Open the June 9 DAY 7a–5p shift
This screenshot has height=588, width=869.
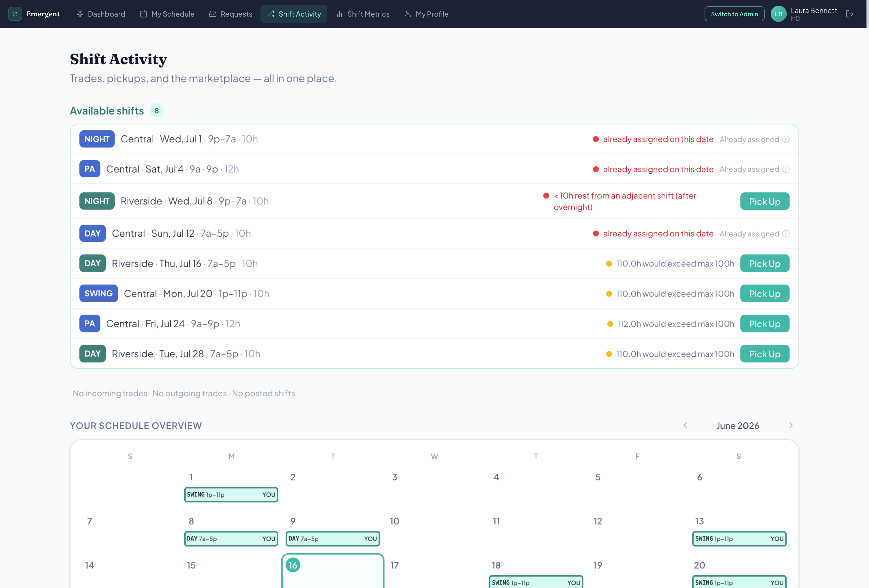[333, 539]
